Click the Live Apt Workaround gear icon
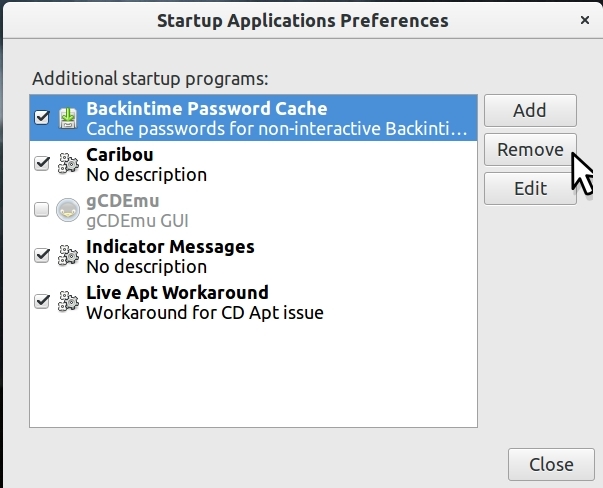This screenshot has width=603, height=488. click(68, 302)
